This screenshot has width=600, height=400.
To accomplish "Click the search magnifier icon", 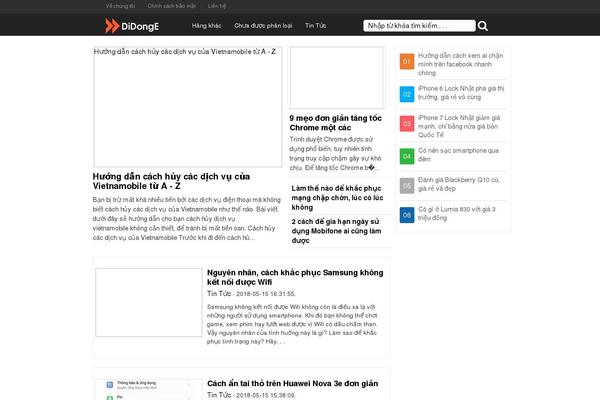I will [x=483, y=26].
